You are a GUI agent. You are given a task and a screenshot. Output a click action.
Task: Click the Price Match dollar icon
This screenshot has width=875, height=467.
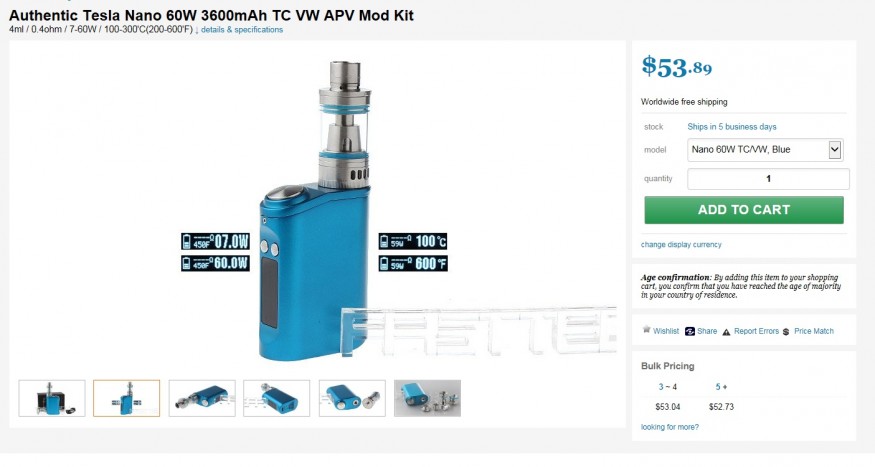coord(786,332)
